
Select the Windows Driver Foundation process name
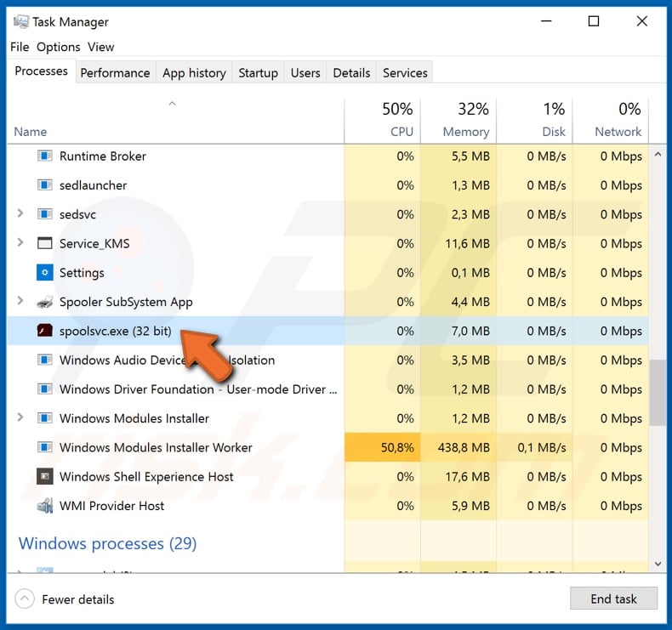pyautogui.click(x=198, y=389)
